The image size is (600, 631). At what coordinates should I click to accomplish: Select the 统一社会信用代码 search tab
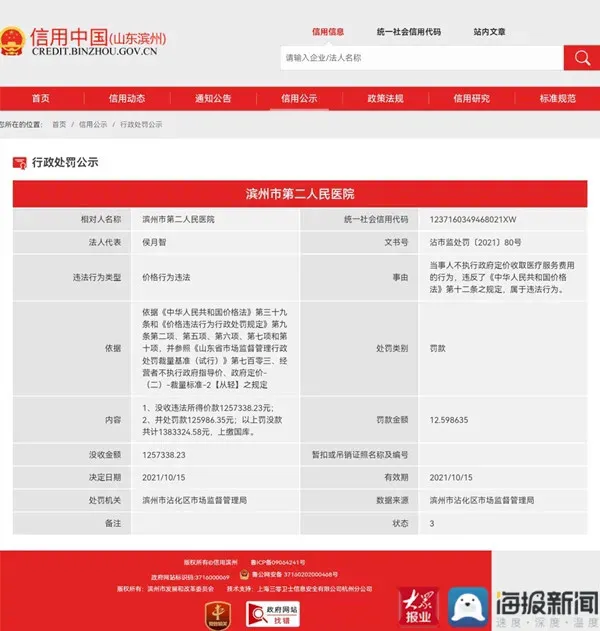click(409, 32)
